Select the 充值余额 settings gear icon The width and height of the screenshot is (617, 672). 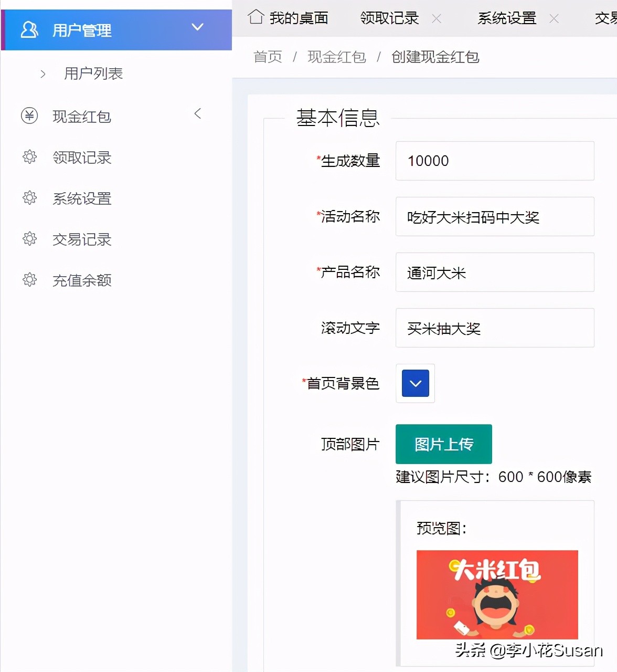click(29, 280)
